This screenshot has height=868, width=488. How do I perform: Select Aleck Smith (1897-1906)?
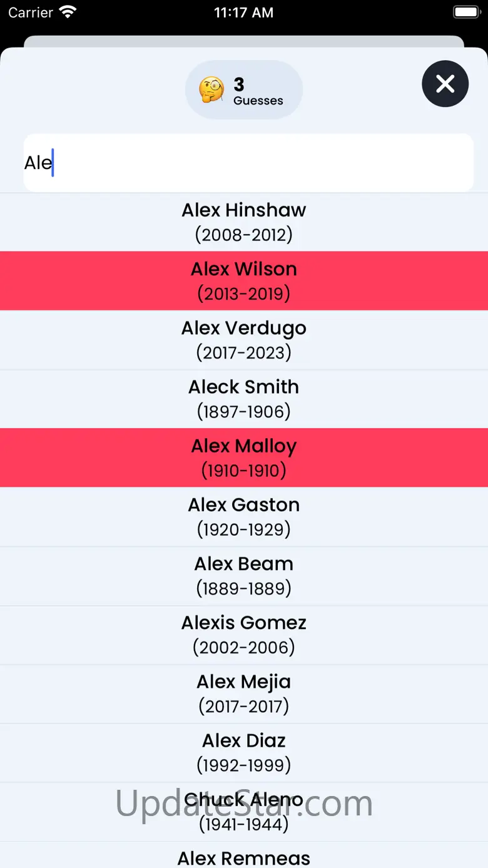(x=244, y=399)
